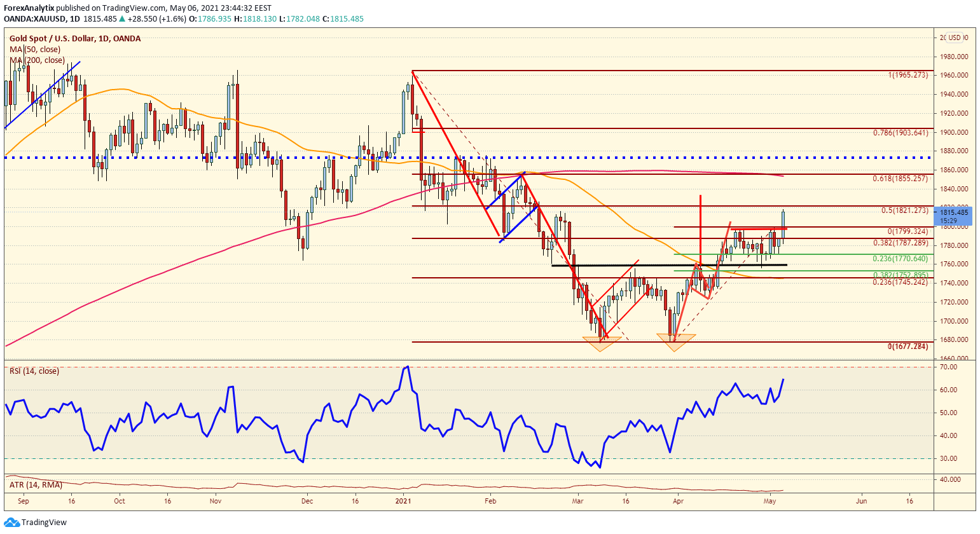Select the Fibonacci label 0(1799.324)

(908, 231)
